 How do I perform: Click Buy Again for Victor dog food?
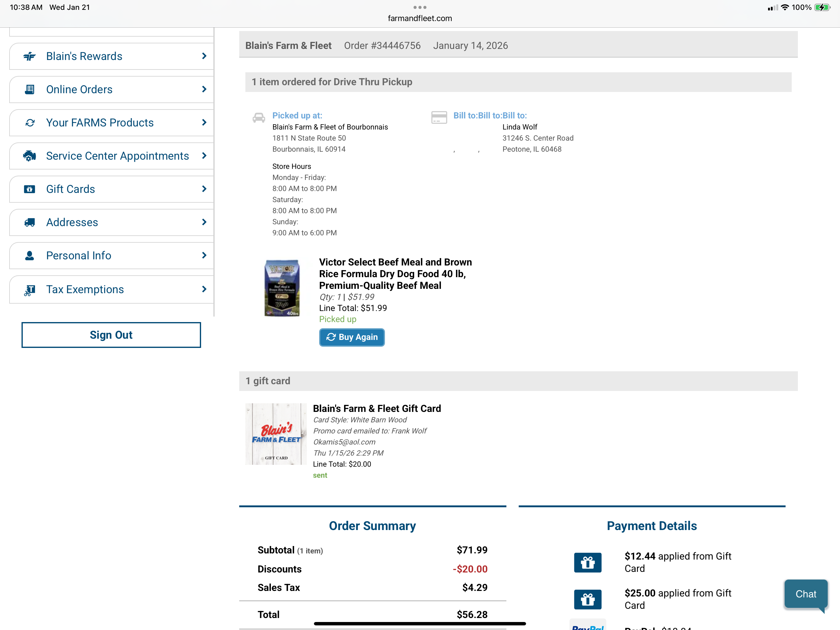352,337
